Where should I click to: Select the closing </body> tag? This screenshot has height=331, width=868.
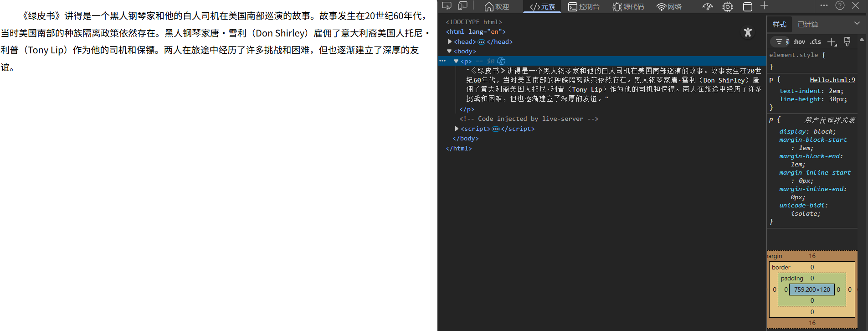coord(466,138)
